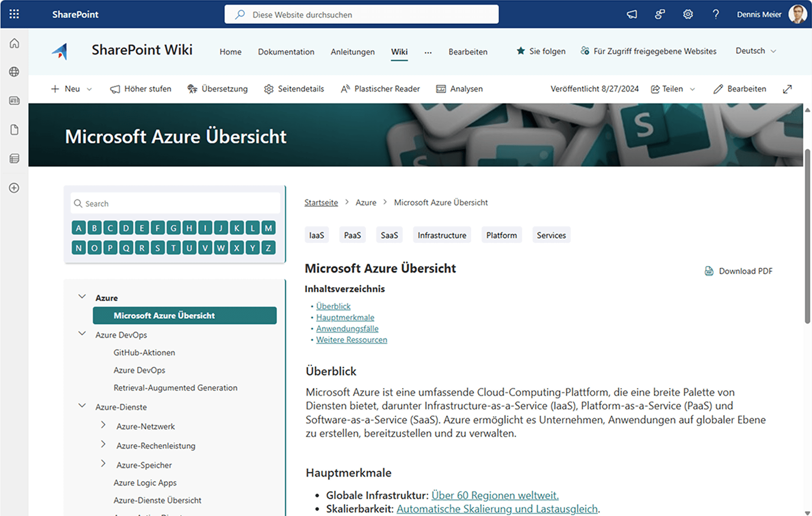Click Höher stufen in toolbar
The image size is (812, 516).
141,89
